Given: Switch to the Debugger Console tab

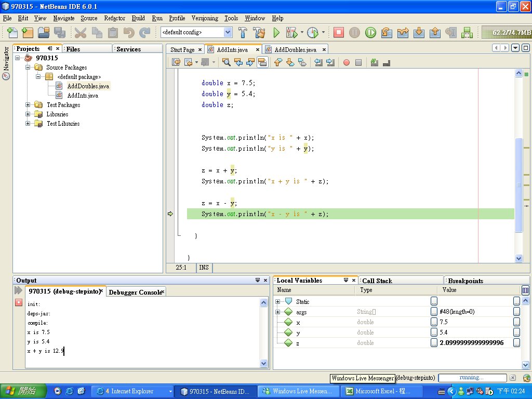Looking at the screenshot, I should click(x=135, y=292).
